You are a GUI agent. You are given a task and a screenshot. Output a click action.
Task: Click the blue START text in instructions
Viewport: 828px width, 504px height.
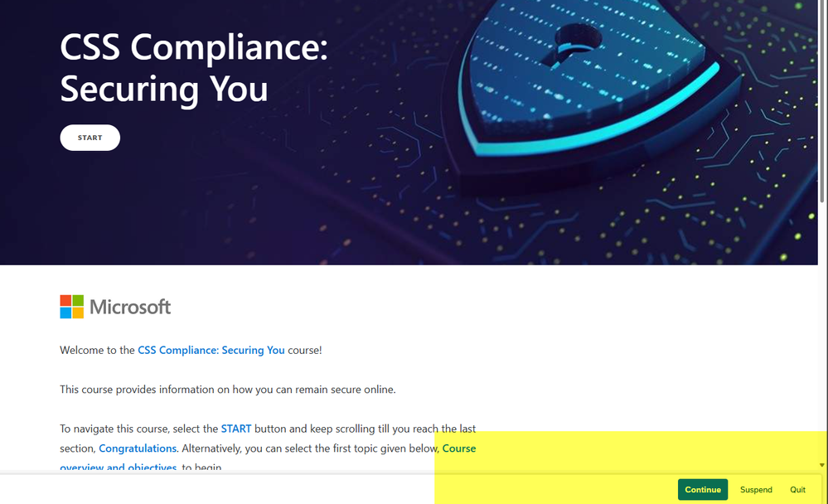tap(236, 429)
